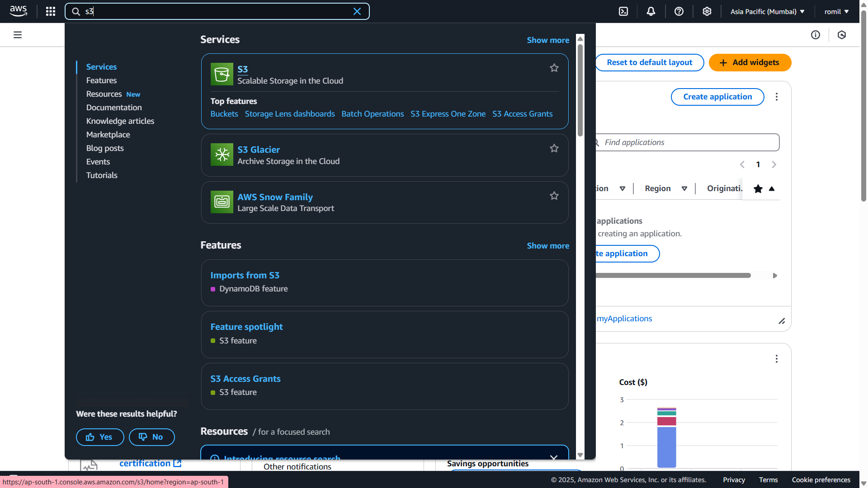Expand the Asia Pacific (Mumbai) region selector
868x488 pixels.
click(767, 11)
